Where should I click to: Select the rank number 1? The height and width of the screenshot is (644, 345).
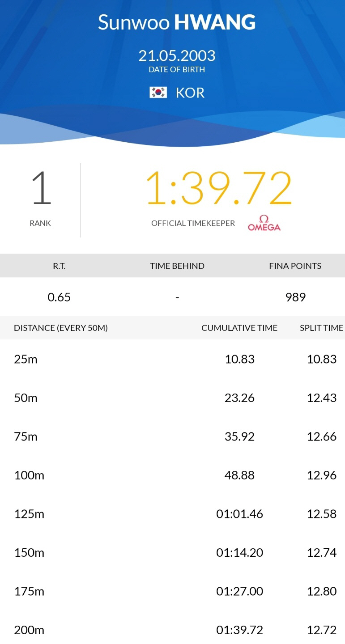point(41,188)
